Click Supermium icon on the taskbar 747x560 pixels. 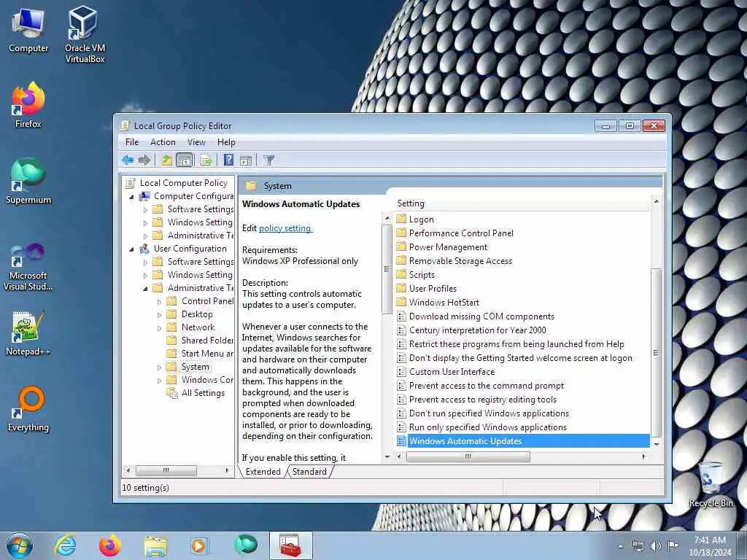point(246,545)
